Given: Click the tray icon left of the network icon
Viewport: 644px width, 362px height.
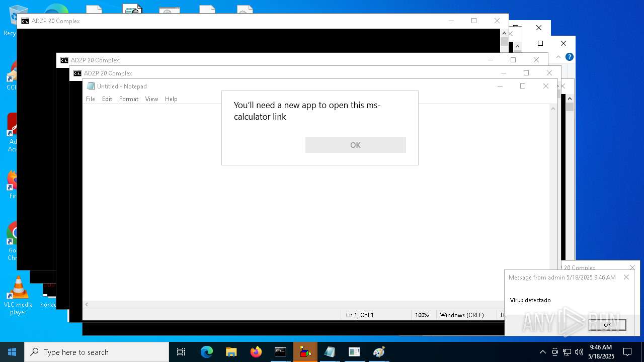Looking at the screenshot, I should [555, 352].
